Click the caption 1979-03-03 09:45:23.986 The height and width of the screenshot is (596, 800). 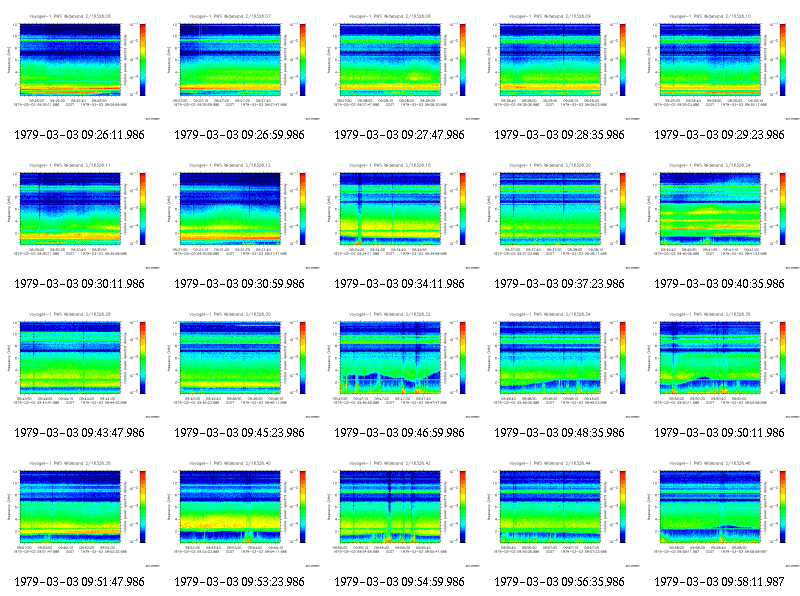[x=239, y=433]
